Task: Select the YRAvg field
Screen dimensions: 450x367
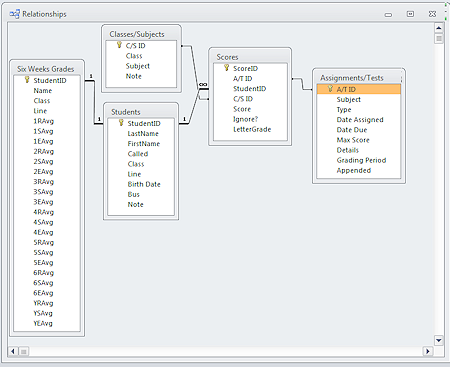Action: [43, 303]
